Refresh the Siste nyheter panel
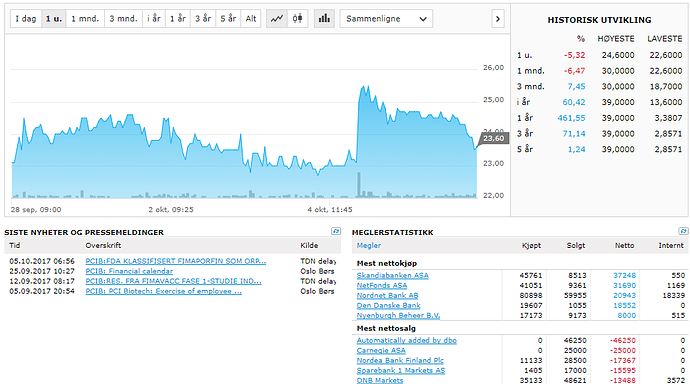This screenshot has width=690, height=384. (x=336, y=231)
